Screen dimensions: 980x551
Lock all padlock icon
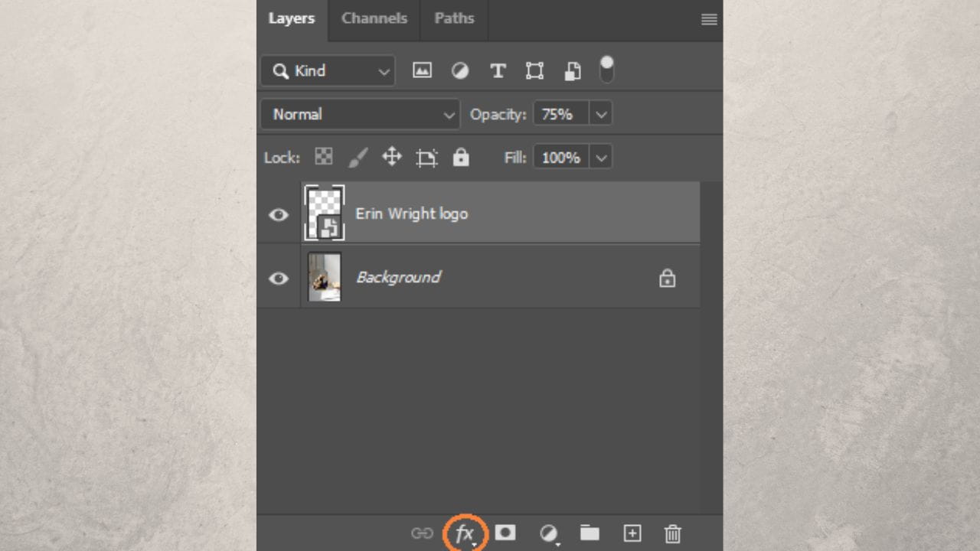point(460,157)
